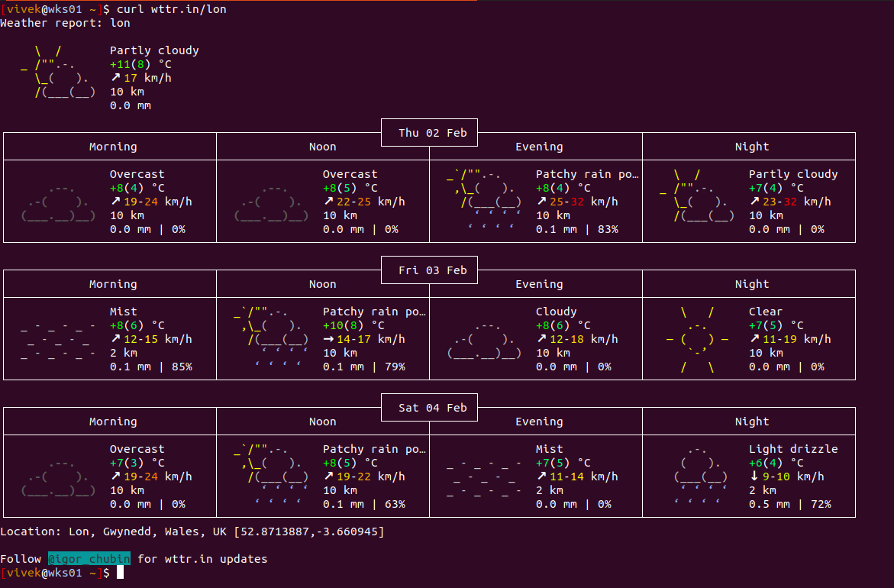Click Saturday evening's Mist icon
The width and height of the screenshot is (894, 588).
click(x=485, y=477)
